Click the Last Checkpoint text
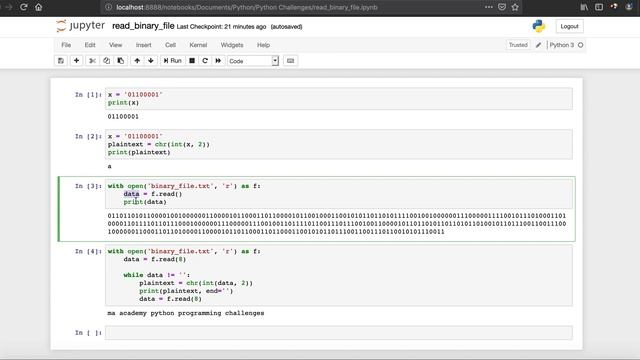 (x=221, y=27)
